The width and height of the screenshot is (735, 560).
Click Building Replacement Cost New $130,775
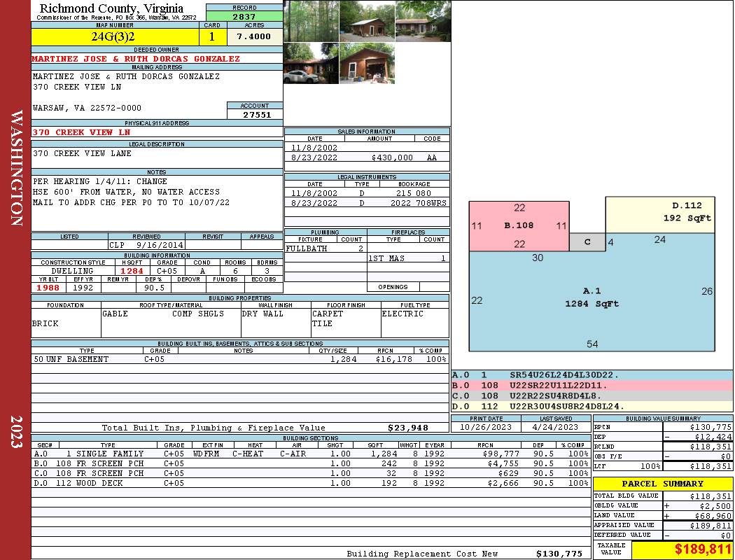coord(559,554)
